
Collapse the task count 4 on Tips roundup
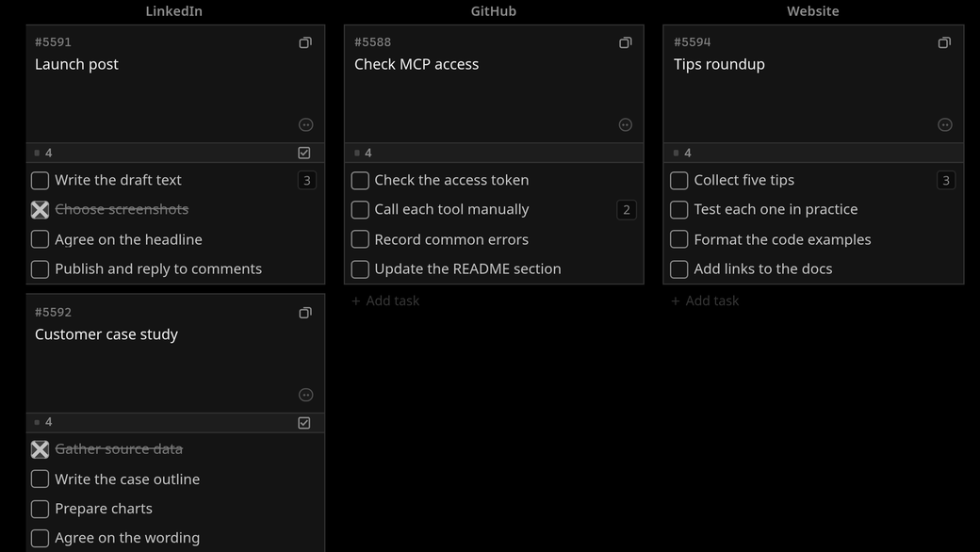pos(682,153)
